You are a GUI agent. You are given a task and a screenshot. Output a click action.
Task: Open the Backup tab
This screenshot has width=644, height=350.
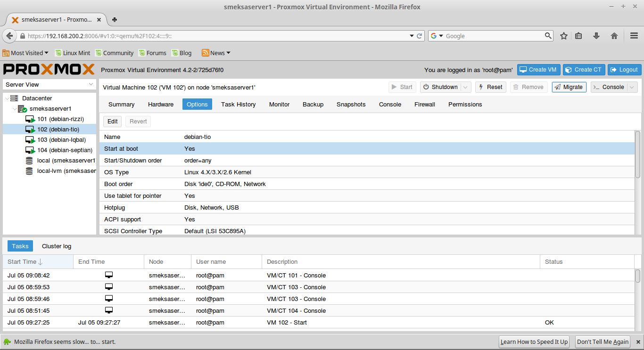[313, 105]
